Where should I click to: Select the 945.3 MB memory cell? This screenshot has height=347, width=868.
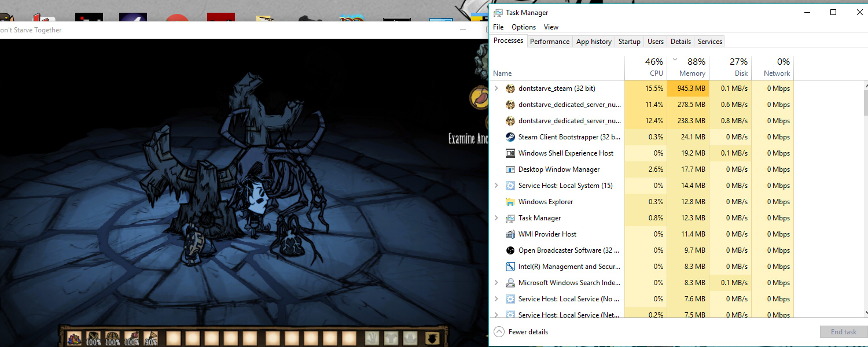coord(688,88)
